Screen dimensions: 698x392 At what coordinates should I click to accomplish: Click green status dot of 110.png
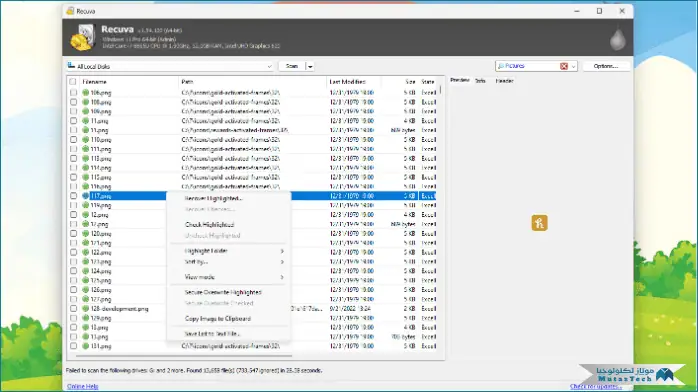tap(85, 140)
